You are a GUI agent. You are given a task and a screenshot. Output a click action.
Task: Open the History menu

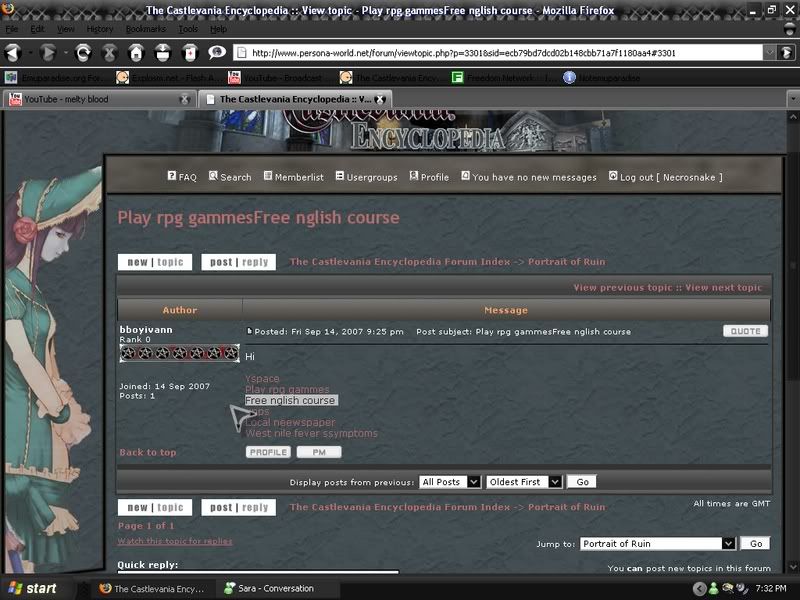point(99,29)
